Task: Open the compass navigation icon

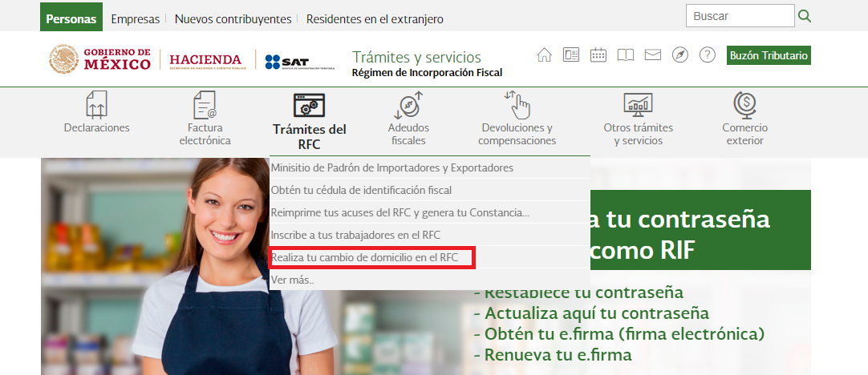Action: pyautogui.click(x=679, y=54)
